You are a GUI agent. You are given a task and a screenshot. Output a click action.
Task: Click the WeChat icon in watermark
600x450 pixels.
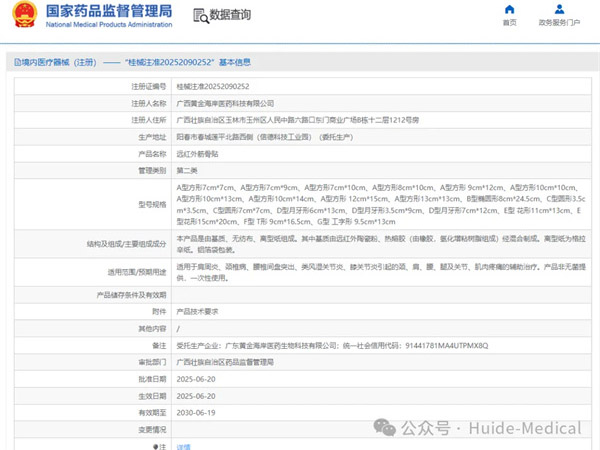pos(385,427)
